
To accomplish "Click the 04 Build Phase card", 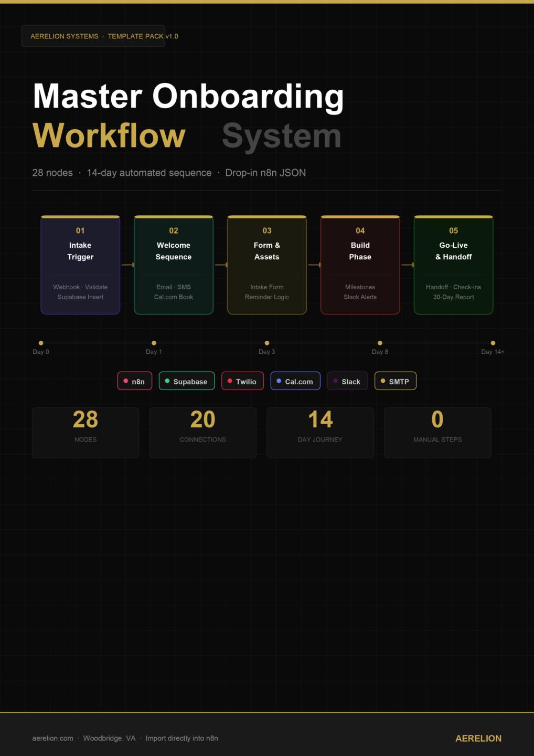I will coord(360,265).
